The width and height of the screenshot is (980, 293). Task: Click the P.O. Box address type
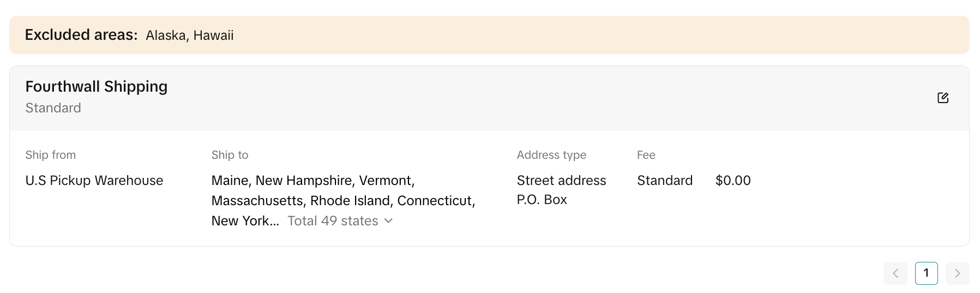tap(542, 200)
